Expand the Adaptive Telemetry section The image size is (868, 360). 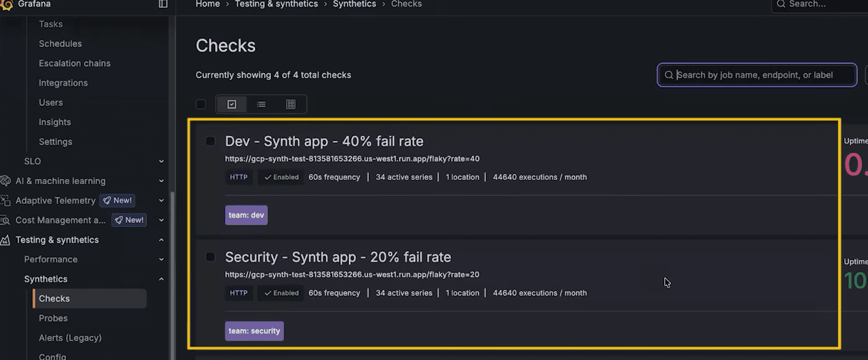[161, 200]
